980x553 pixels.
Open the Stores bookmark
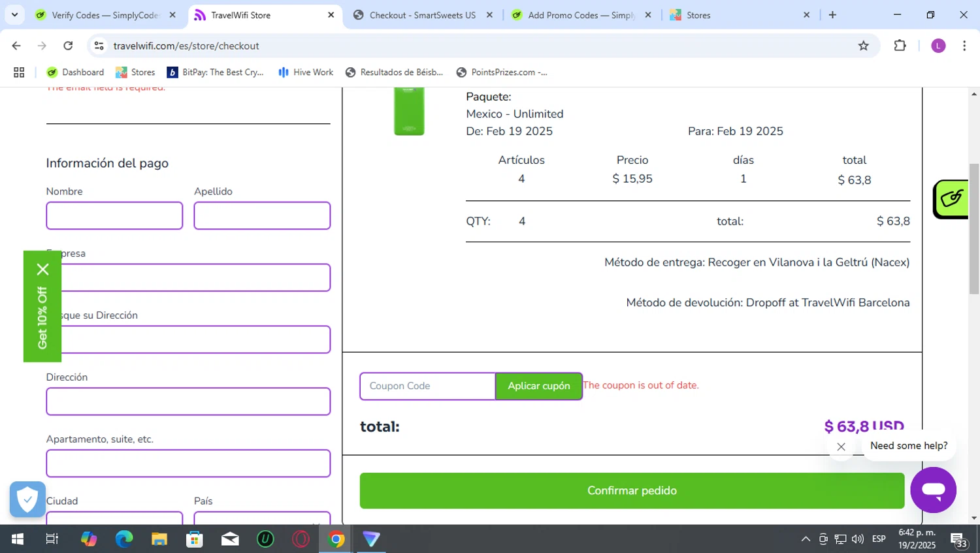click(x=135, y=72)
